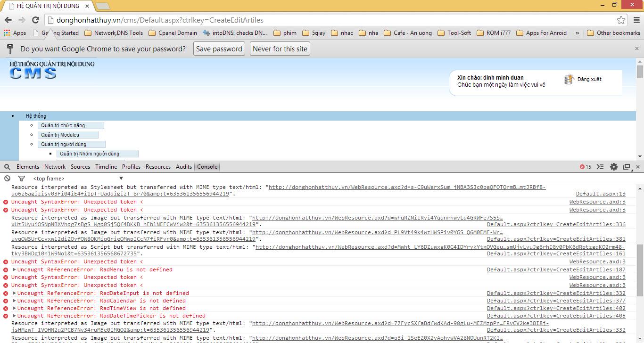Switch to the Timeline tab
The width and height of the screenshot is (644, 343).
[106, 167]
